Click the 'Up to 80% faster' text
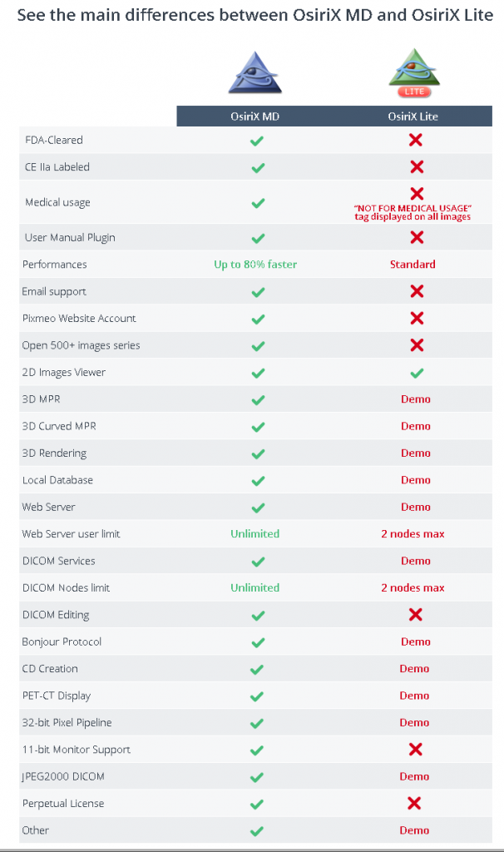Viewport: 504px width, 852px height. pos(255,265)
